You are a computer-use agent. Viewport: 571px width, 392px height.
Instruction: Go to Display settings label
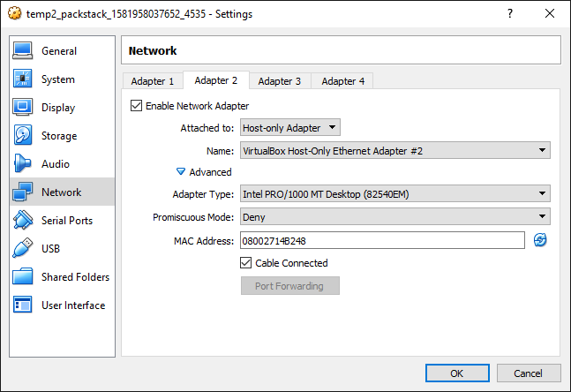pos(58,108)
